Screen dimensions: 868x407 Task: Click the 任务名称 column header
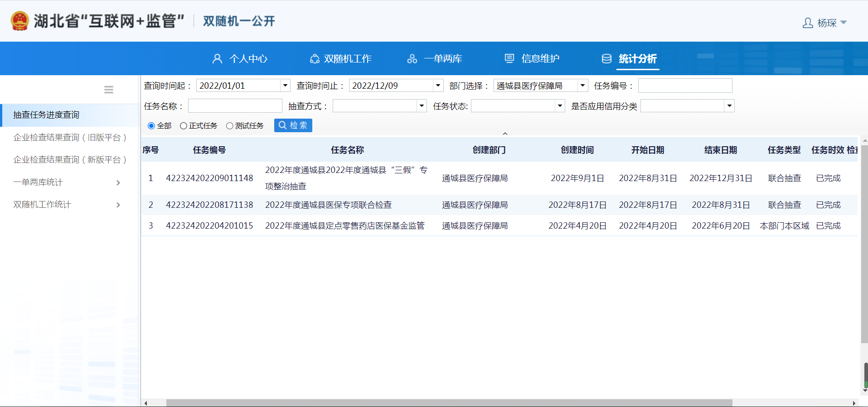coord(348,150)
